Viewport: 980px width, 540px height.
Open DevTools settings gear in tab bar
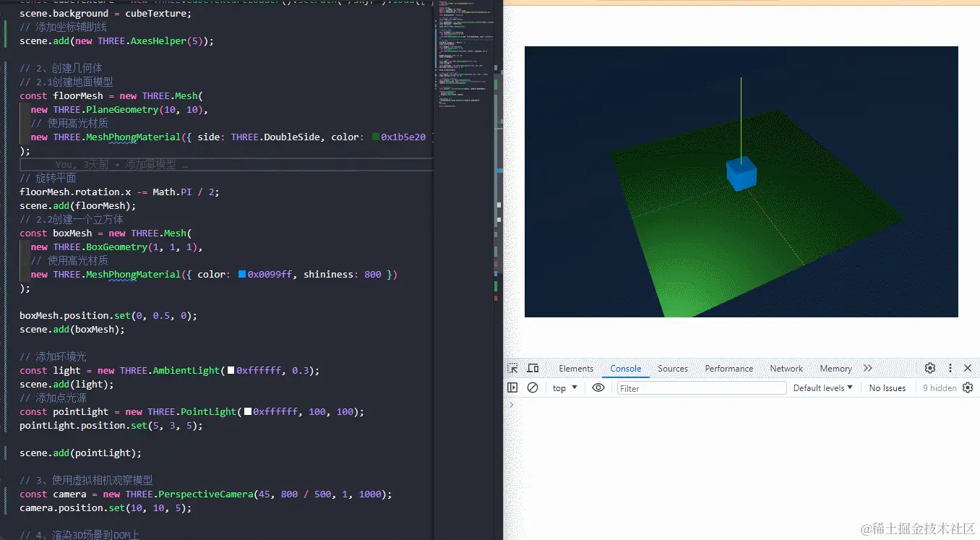pos(930,368)
